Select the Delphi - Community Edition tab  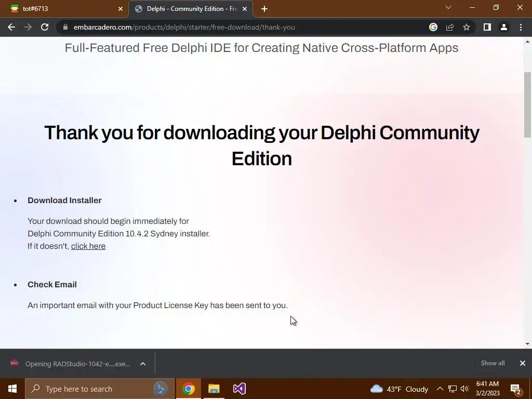click(190, 9)
